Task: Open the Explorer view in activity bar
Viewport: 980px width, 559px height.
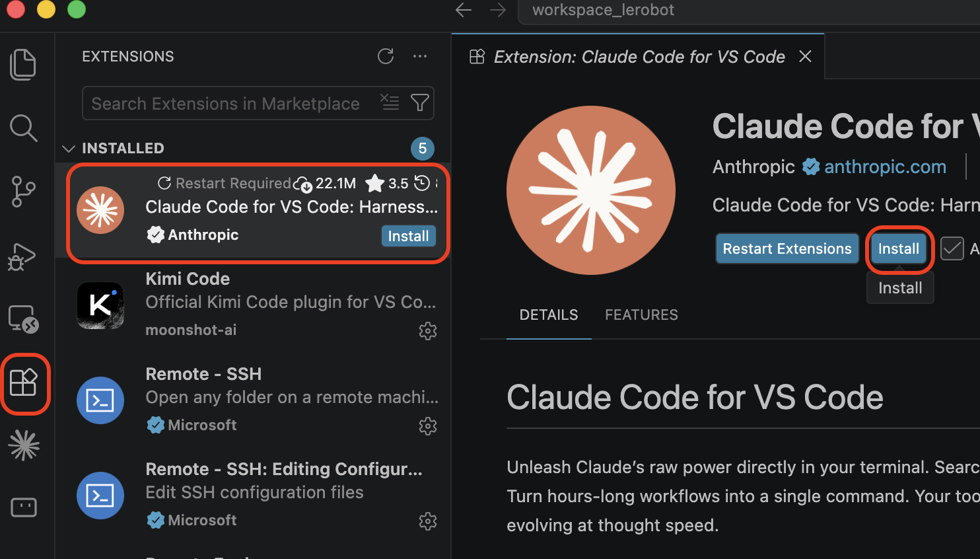Action: [x=23, y=64]
